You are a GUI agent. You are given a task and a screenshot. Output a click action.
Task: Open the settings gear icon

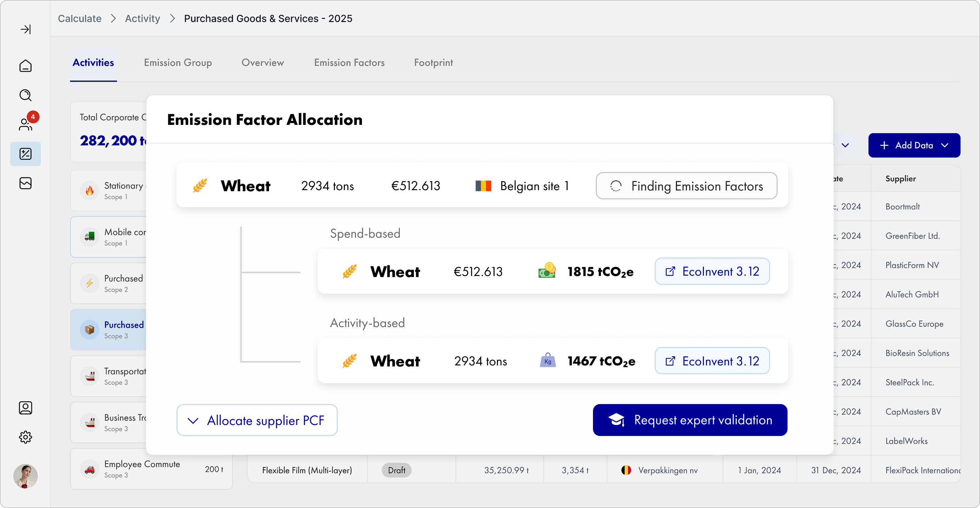(26, 437)
